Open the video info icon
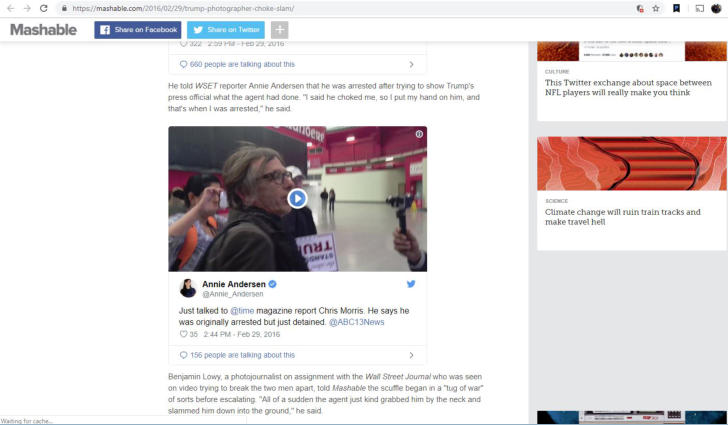 pos(419,134)
